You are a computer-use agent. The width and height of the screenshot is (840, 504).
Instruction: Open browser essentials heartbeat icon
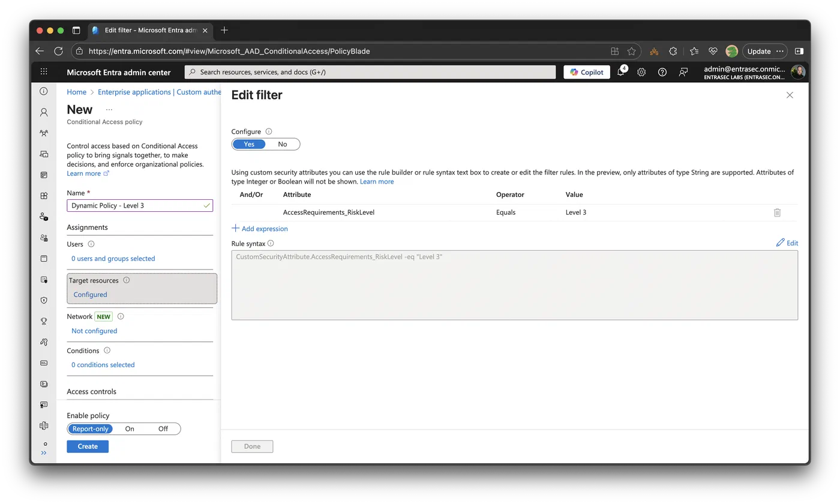[x=713, y=51]
